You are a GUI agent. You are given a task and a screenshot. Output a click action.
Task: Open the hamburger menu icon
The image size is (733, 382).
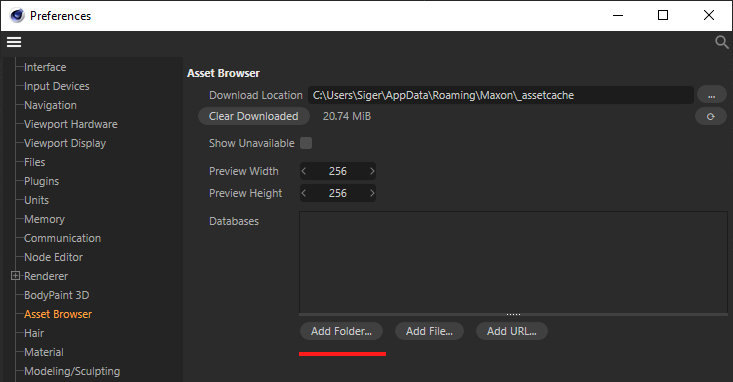(x=14, y=42)
